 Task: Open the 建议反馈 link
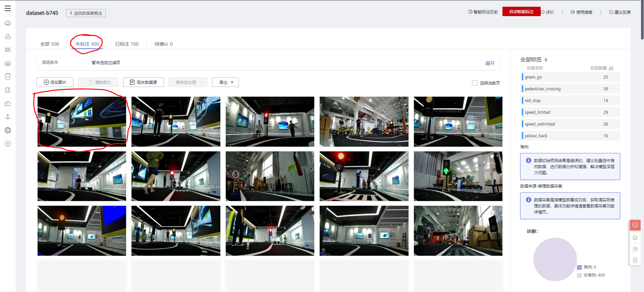623,12
